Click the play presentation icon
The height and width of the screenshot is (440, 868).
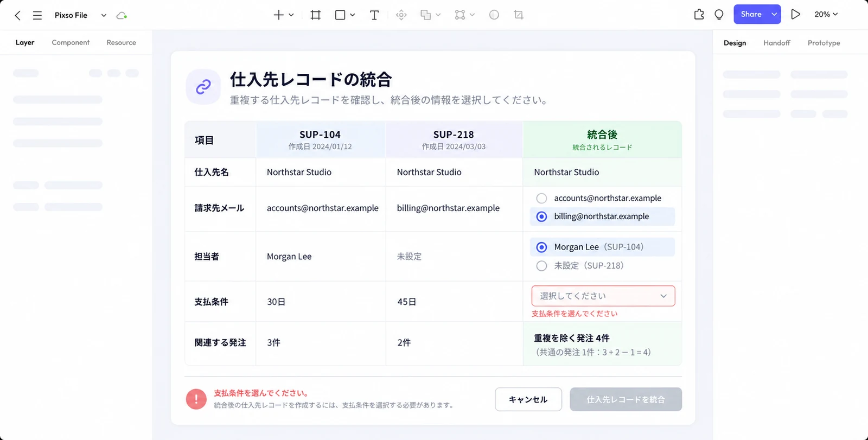point(795,15)
